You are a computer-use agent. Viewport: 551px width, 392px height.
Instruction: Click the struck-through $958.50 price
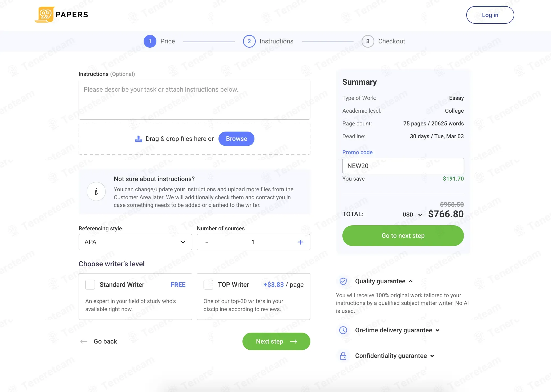coord(452,205)
